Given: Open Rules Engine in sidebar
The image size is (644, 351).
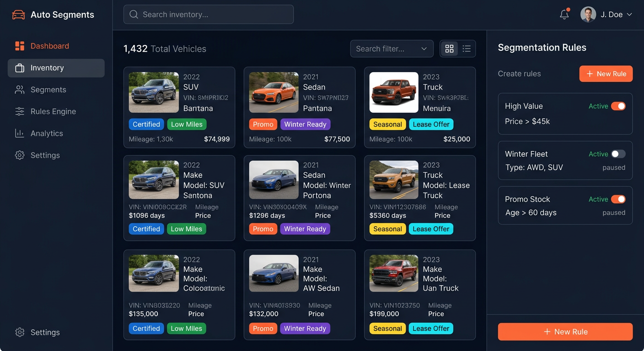Looking at the screenshot, I should (56, 112).
